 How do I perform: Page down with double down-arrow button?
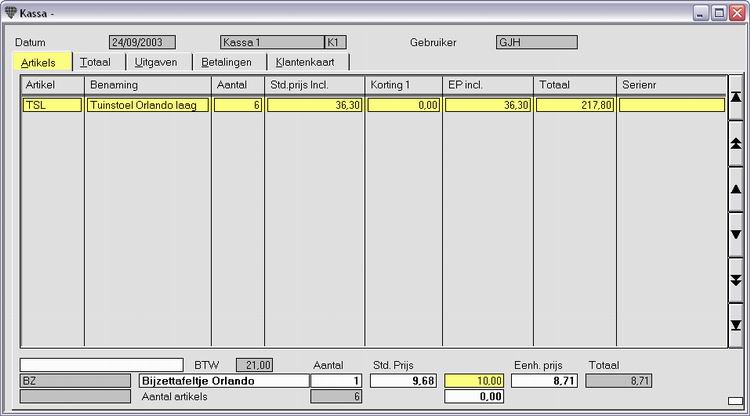[x=736, y=281]
